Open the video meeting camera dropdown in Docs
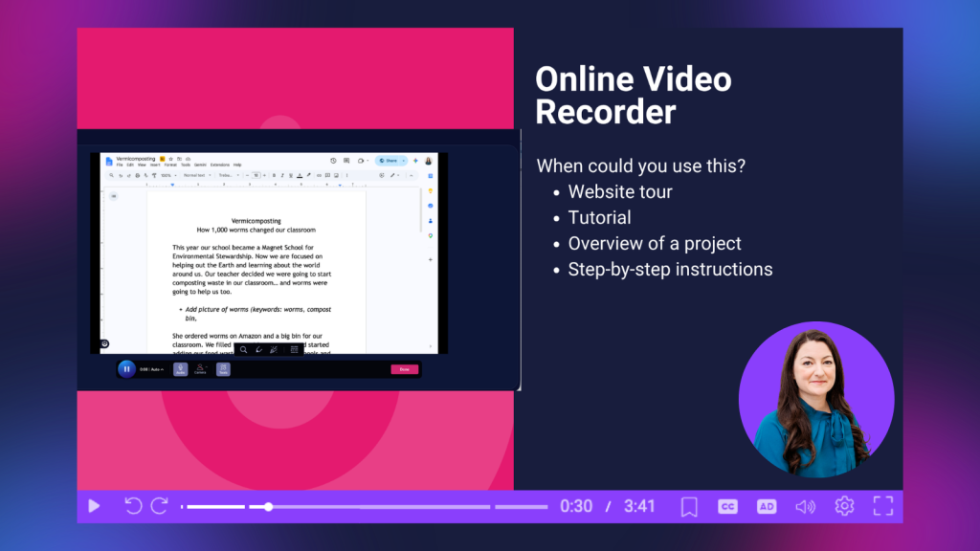 click(364, 161)
